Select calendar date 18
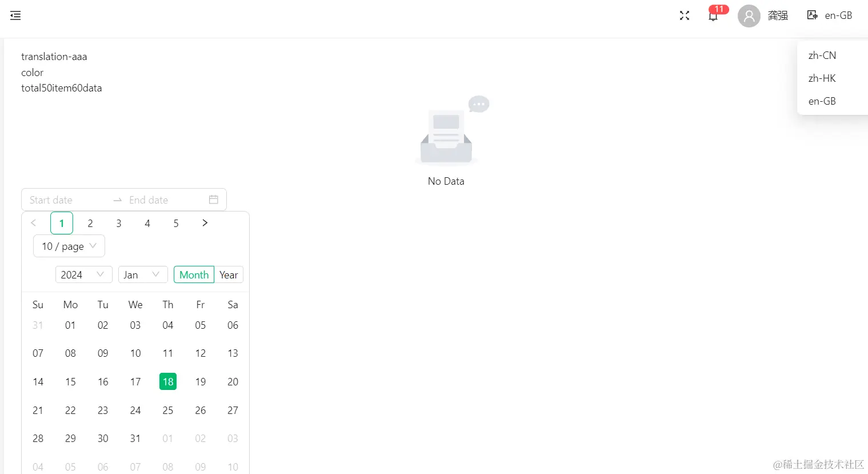Screen dimensions: 868x474 (x=168, y=381)
